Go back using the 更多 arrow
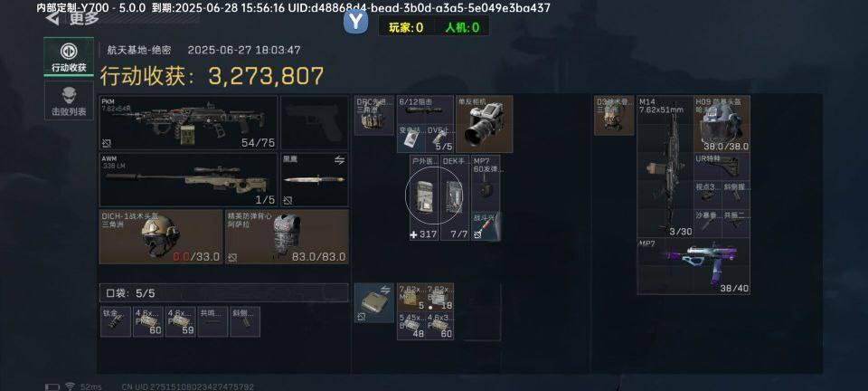868x391 pixels. click(52, 19)
